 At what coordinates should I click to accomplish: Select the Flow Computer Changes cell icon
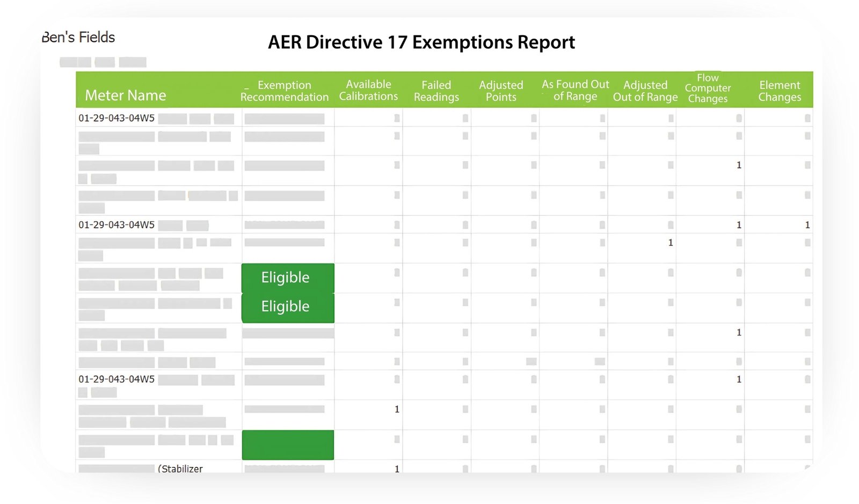(739, 118)
